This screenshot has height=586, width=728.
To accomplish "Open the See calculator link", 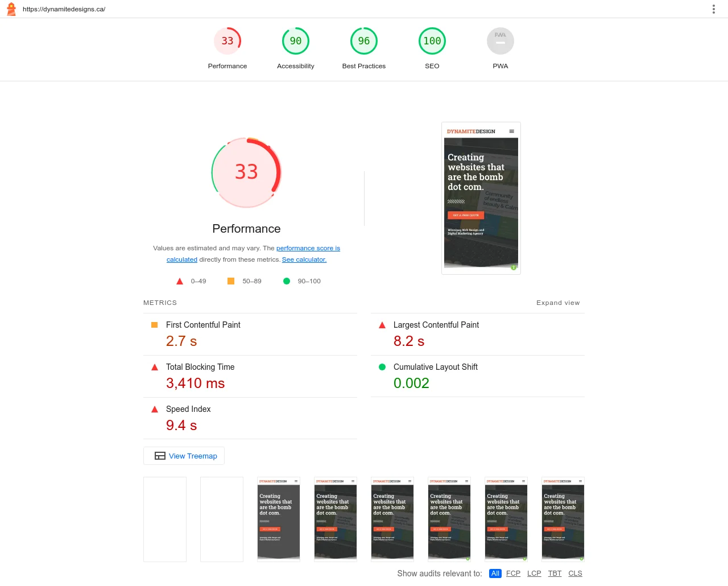I will coord(304,259).
